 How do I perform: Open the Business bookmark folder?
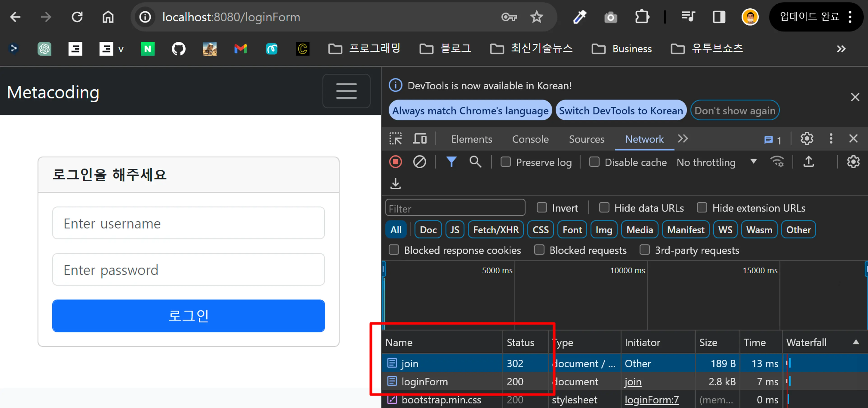[622, 49]
